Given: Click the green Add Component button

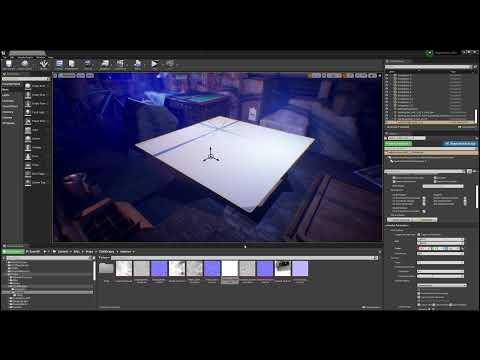Looking at the screenshot, I should 398,144.
